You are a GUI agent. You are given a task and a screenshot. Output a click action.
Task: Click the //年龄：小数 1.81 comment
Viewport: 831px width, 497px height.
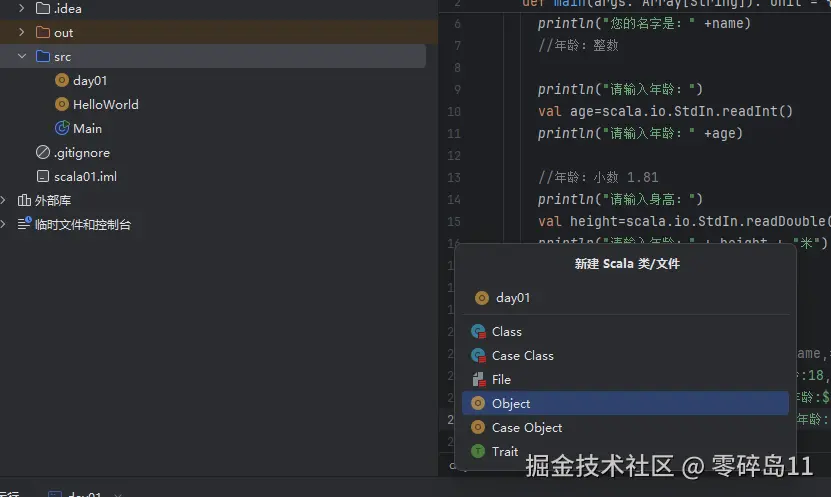[598, 177]
